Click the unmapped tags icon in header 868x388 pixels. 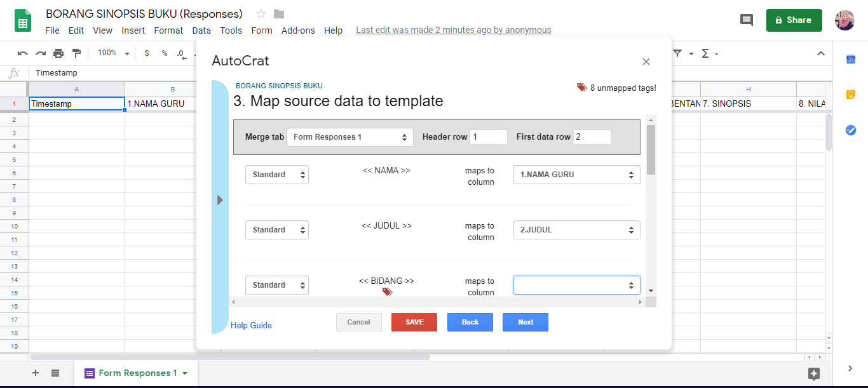[x=581, y=88]
